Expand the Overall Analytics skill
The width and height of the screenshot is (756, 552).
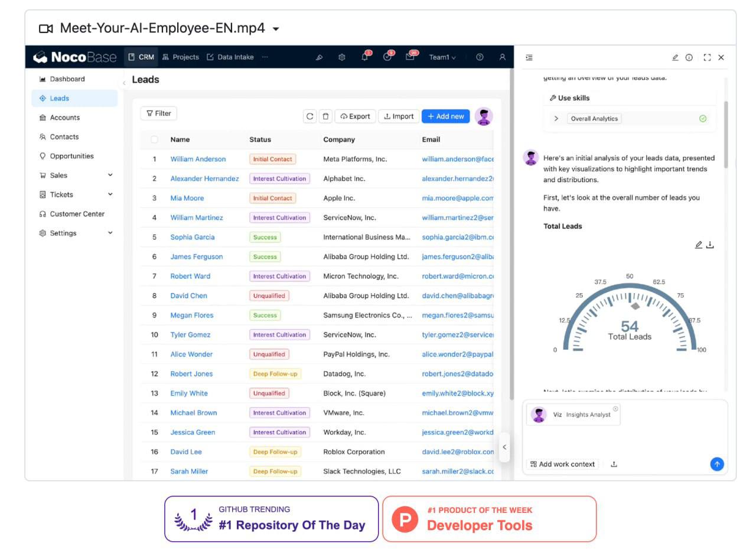coord(556,119)
